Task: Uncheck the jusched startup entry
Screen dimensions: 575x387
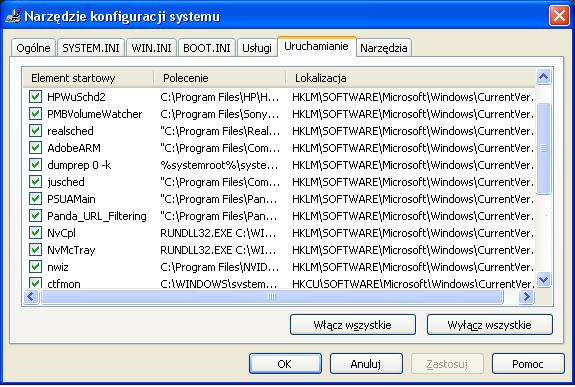Action: [x=35, y=181]
